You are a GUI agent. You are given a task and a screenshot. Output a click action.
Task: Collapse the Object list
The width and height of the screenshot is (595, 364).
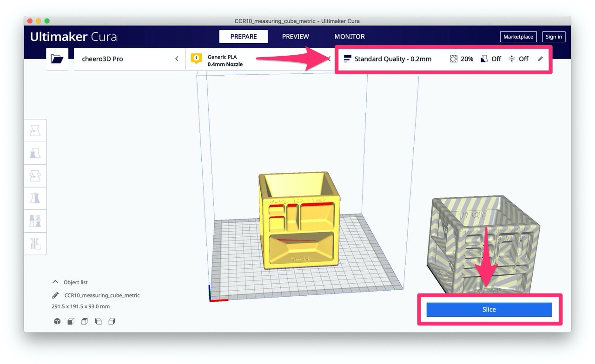pos(55,282)
